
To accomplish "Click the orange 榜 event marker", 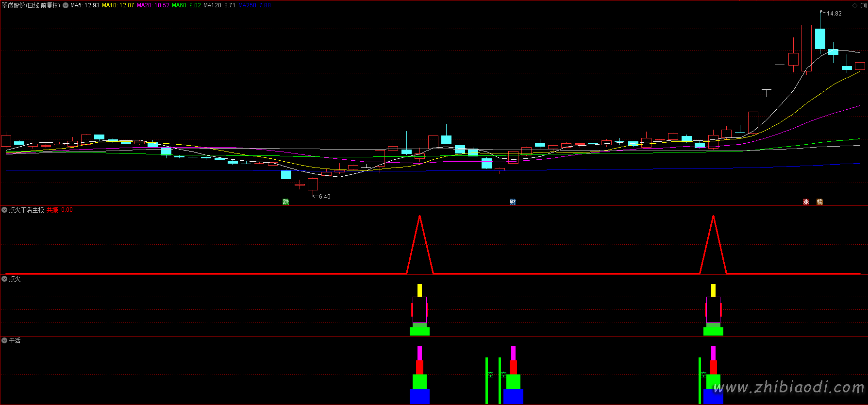I will (x=819, y=202).
